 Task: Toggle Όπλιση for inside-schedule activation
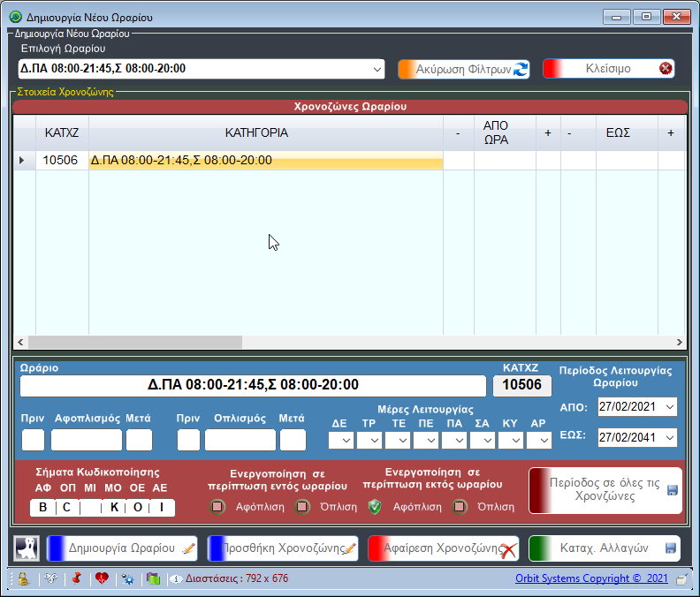tap(302, 507)
